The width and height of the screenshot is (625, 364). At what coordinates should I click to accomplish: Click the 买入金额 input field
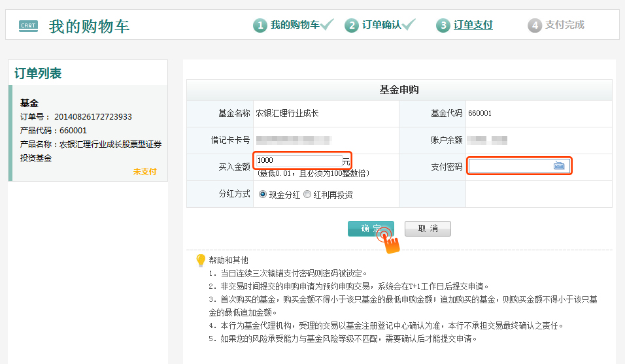pyautogui.click(x=297, y=160)
